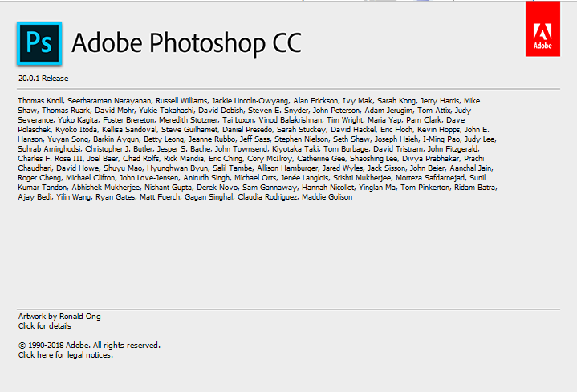The image size is (577, 392).
Task: Open the 'Click for details' link
Action: [x=45, y=325]
